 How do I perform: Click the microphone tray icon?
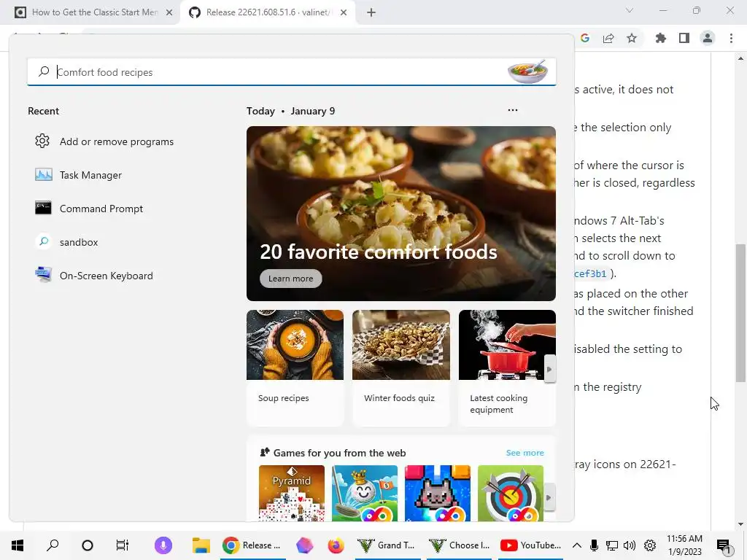[x=594, y=545]
